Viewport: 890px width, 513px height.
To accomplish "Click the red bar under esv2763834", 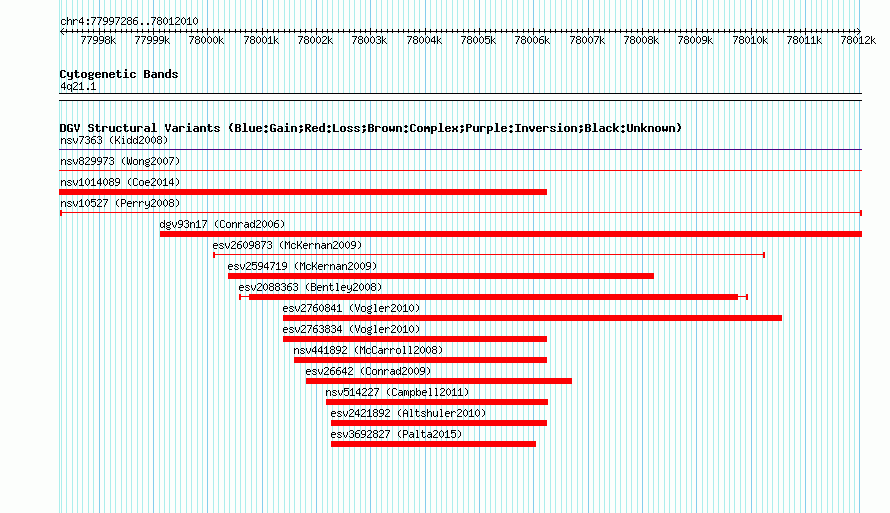I will 415,339.
